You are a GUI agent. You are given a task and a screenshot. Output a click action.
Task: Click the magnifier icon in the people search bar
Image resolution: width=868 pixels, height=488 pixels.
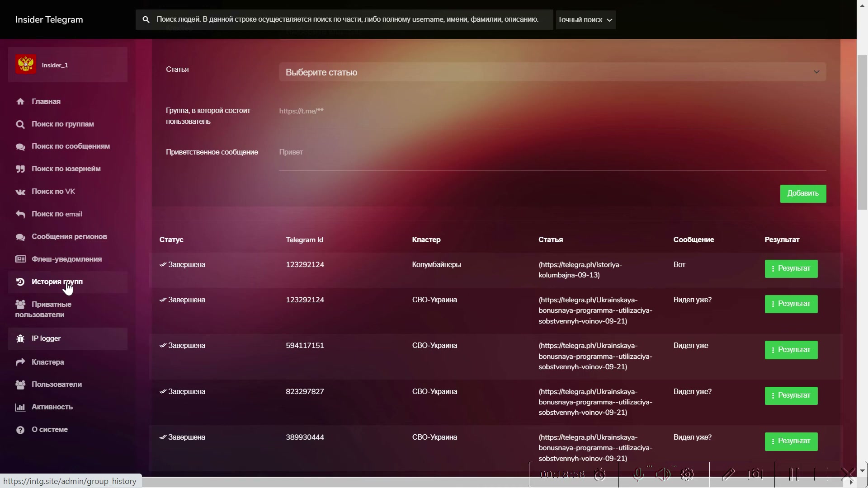click(146, 19)
